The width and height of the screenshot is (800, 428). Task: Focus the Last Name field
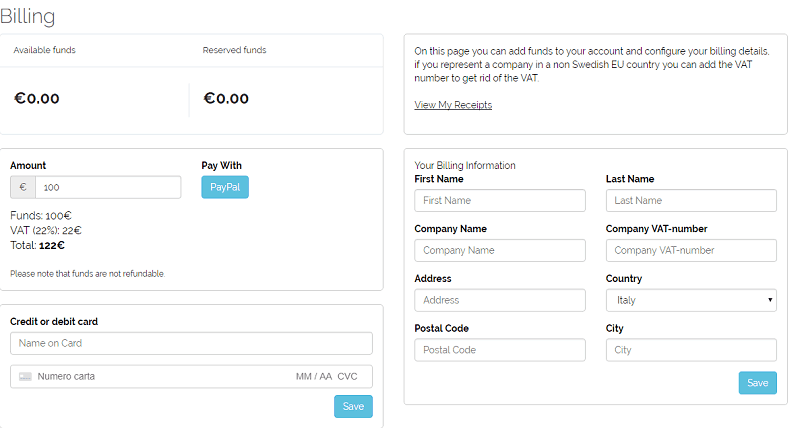[691, 200]
